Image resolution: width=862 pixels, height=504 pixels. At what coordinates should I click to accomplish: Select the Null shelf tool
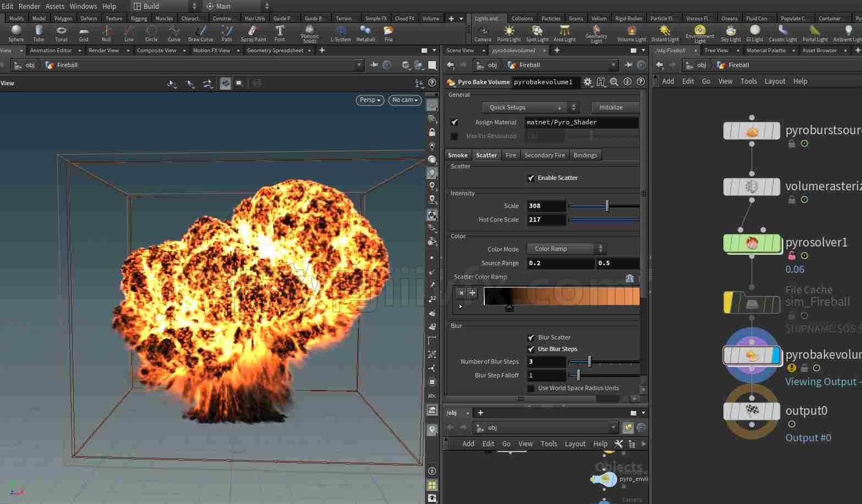pos(106,34)
